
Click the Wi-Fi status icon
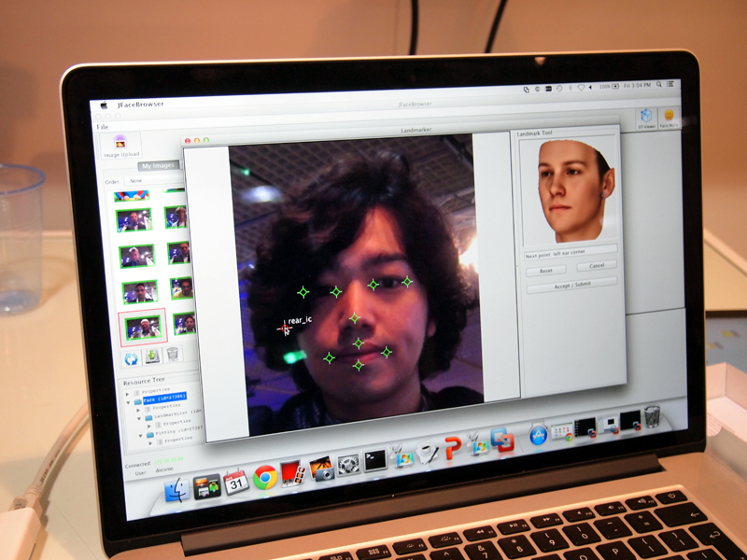point(581,88)
